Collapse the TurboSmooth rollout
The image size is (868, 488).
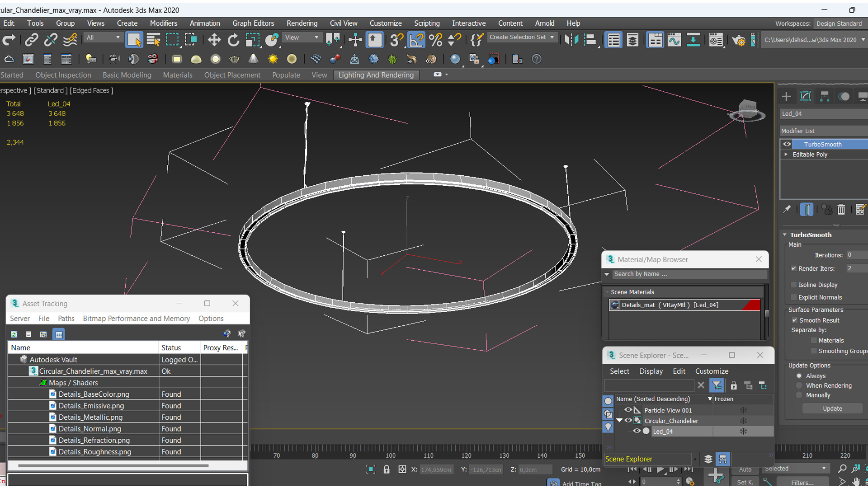(785, 235)
